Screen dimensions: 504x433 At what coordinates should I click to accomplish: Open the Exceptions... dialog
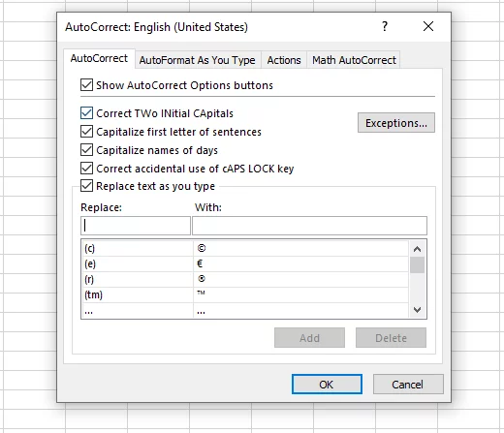coord(396,123)
